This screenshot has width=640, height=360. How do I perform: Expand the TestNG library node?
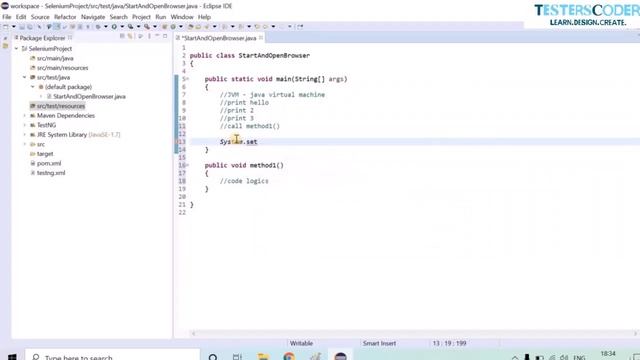click(x=25, y=125)
